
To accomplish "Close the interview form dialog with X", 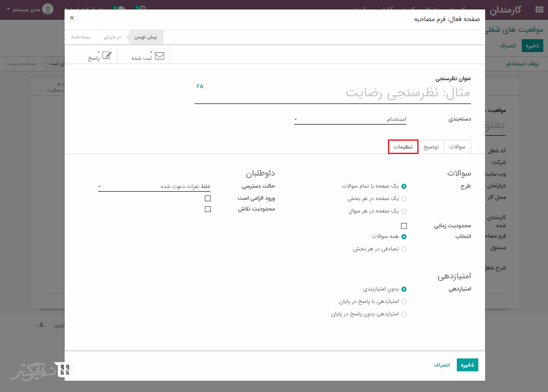I will click(x=72, y=18).
